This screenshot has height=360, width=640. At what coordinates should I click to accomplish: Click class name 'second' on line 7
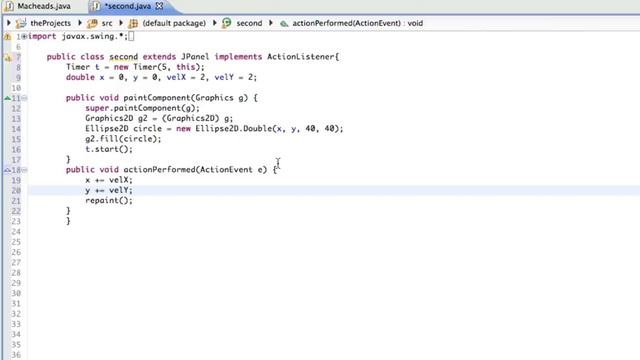point(123,57)
